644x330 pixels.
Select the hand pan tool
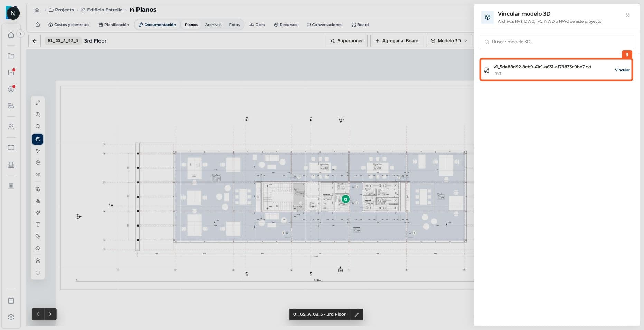coord(38,139)
